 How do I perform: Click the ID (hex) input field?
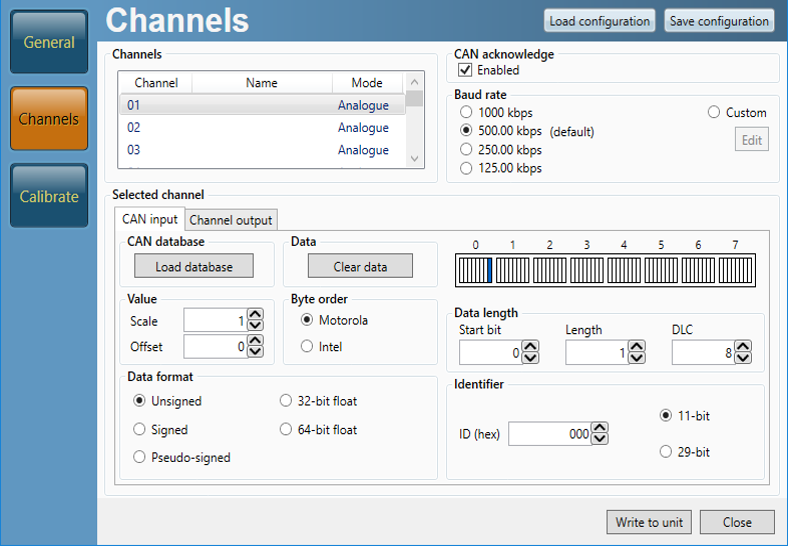click(548, 433)
